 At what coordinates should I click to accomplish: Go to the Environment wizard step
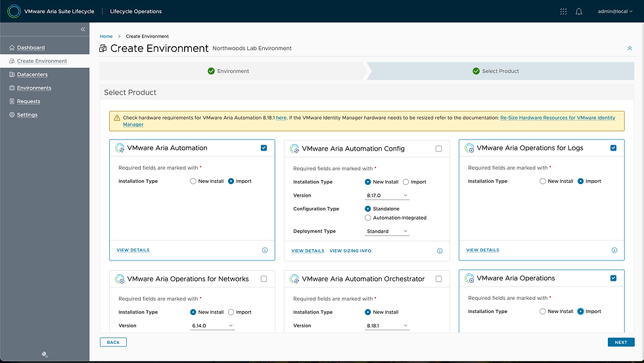pyautogui.click(x=233, y=71)
